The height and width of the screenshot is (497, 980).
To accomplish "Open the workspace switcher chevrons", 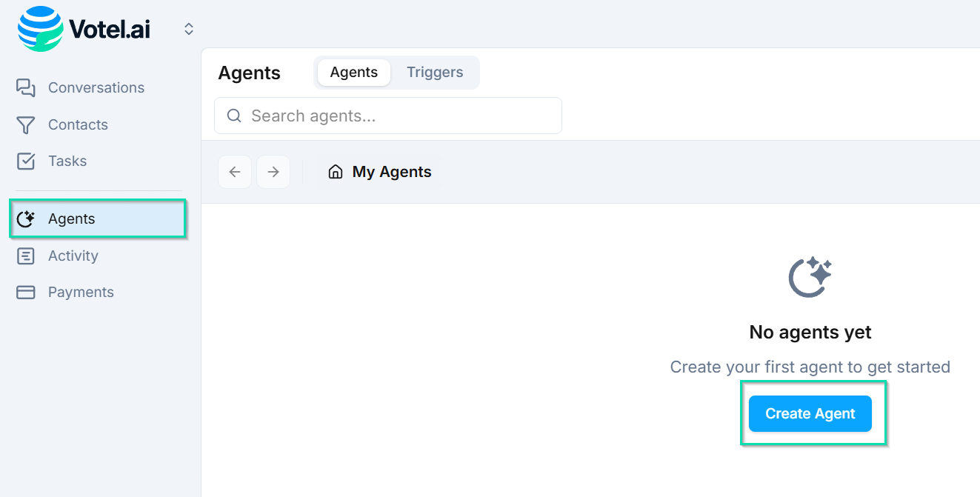I will (x=188, y=28).
